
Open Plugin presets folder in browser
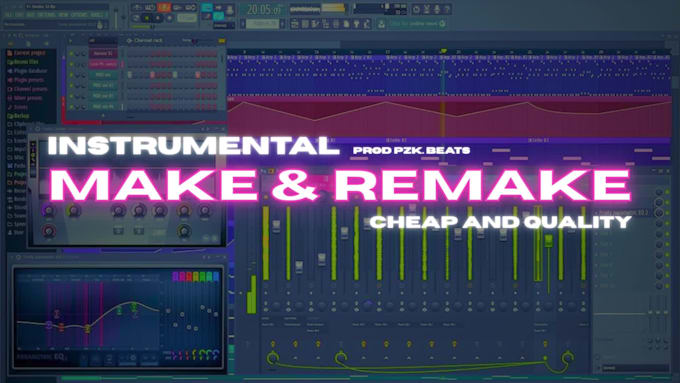coord(26,80)
